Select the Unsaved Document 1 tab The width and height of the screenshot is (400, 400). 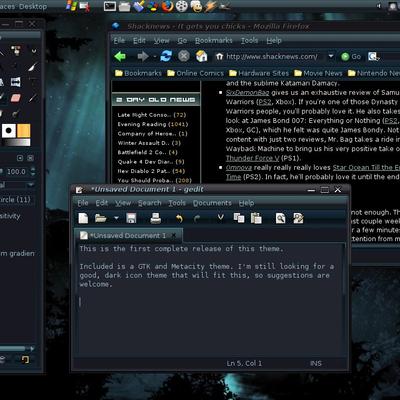click(x=128, y=235)
